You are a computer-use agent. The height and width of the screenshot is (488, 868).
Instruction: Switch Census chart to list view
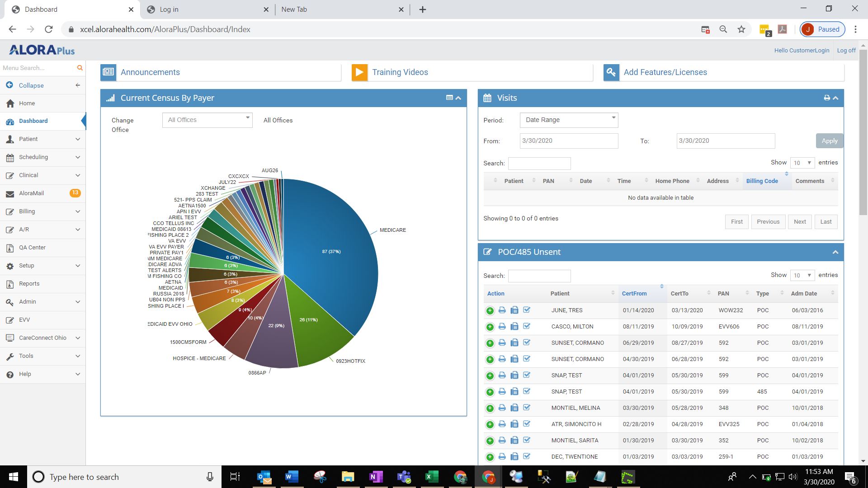(x=449, y=98)
